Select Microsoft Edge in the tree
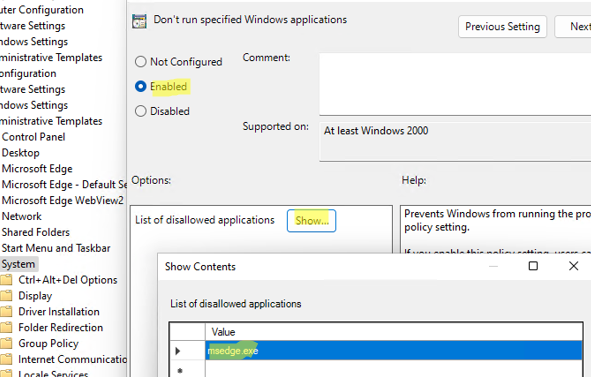 [x=37, y=169]
